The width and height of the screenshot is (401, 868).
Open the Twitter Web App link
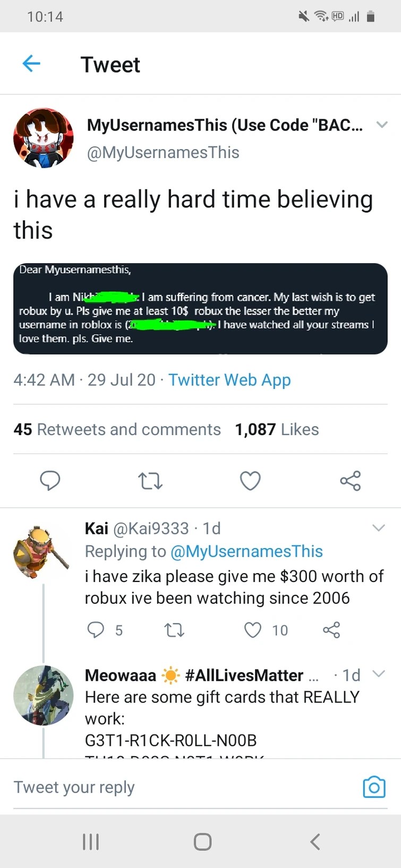[229, 380]
